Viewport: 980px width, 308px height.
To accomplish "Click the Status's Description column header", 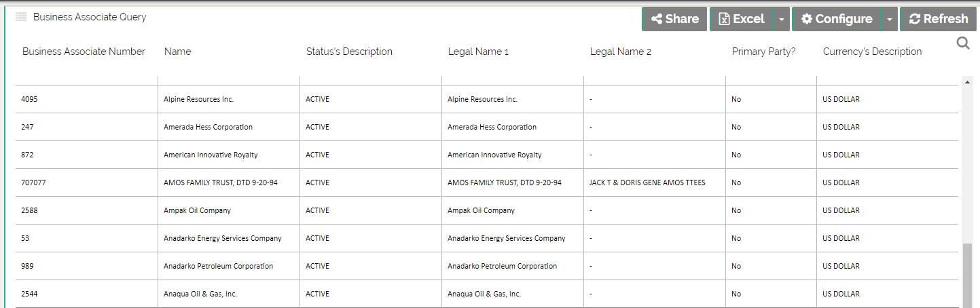I will click(x=349, y=52).
